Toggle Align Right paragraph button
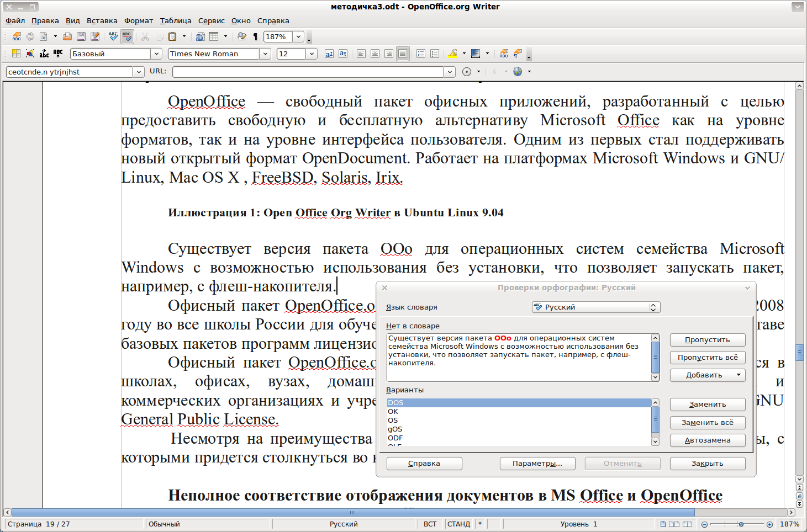Viewport: 807px width, 532px height. [389, 54]
